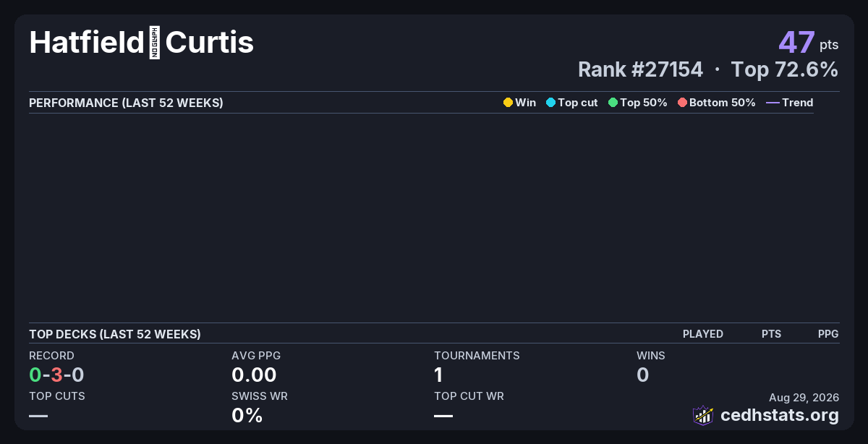This screenshot has width=868, height=444.
Task: Click the purple Trend line legend marker
Action: tap(773, 103)
